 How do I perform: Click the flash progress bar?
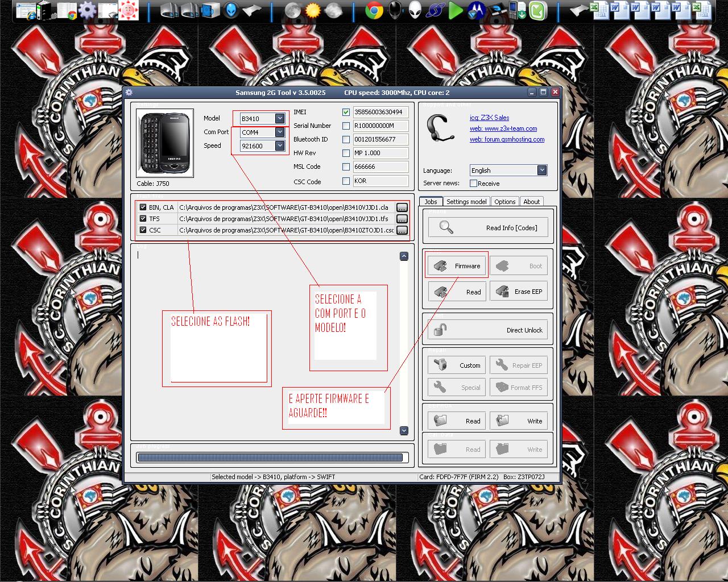272,457
